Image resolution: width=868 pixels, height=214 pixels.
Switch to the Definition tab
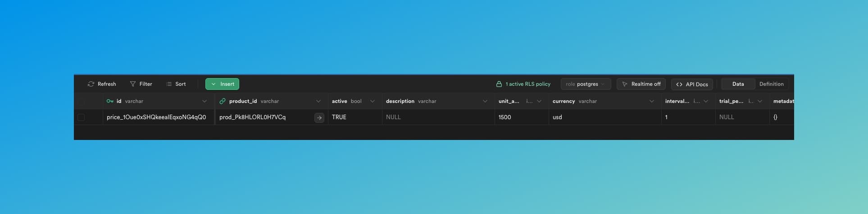[x=771, y=84]
